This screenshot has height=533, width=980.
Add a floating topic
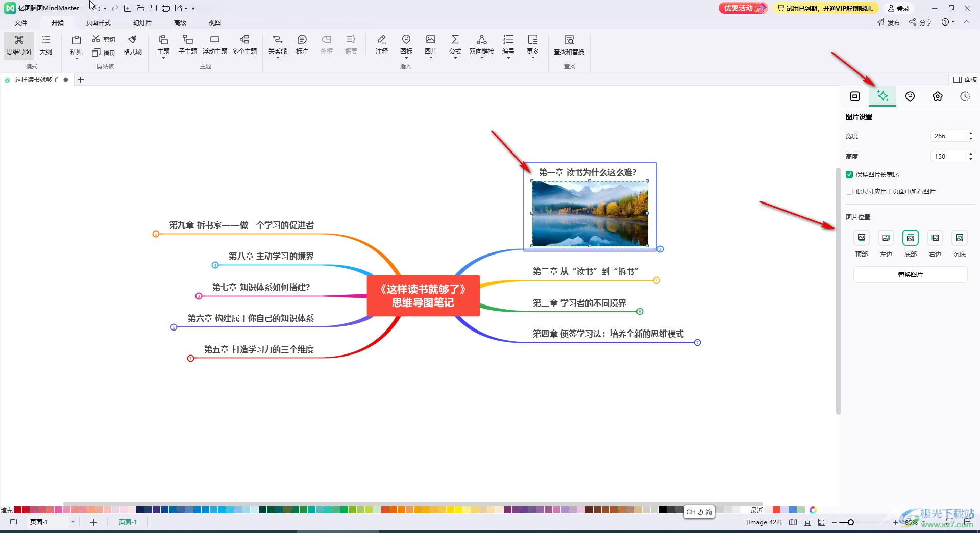click(215, 45)
